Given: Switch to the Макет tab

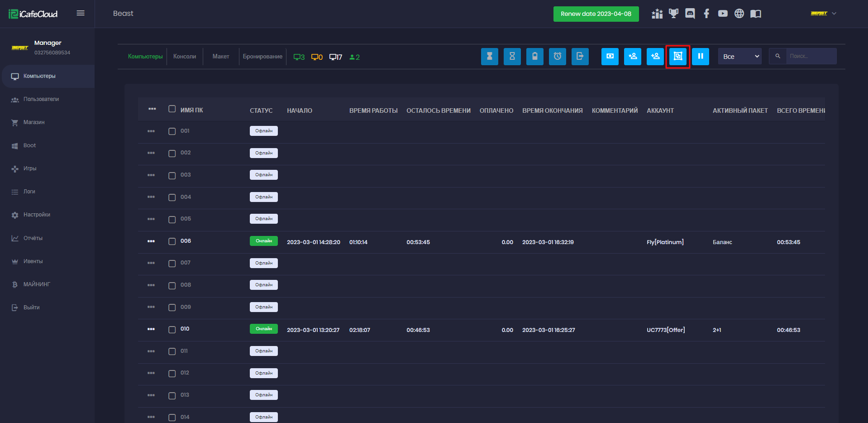Looking at the screenshot, I should (221, 57).
